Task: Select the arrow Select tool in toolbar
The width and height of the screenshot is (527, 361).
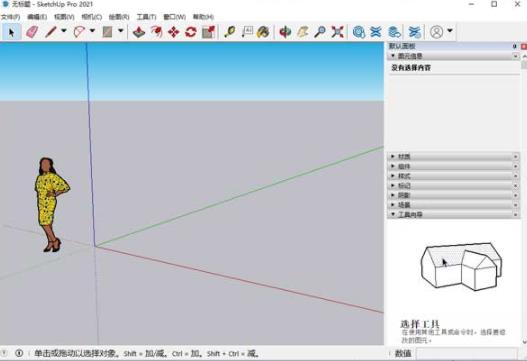Action: click(11, 32)
